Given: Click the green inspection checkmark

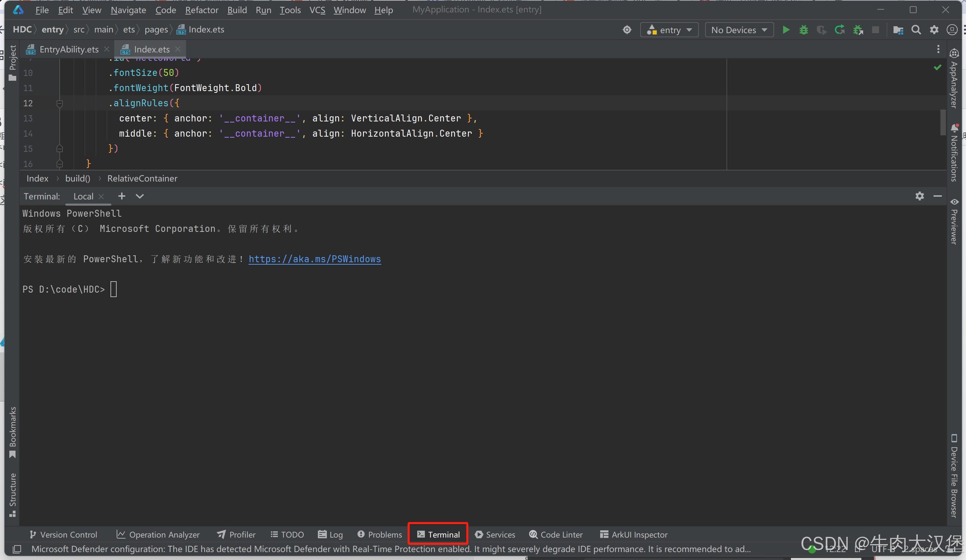Looking at the screenshot, I should 938,68.
